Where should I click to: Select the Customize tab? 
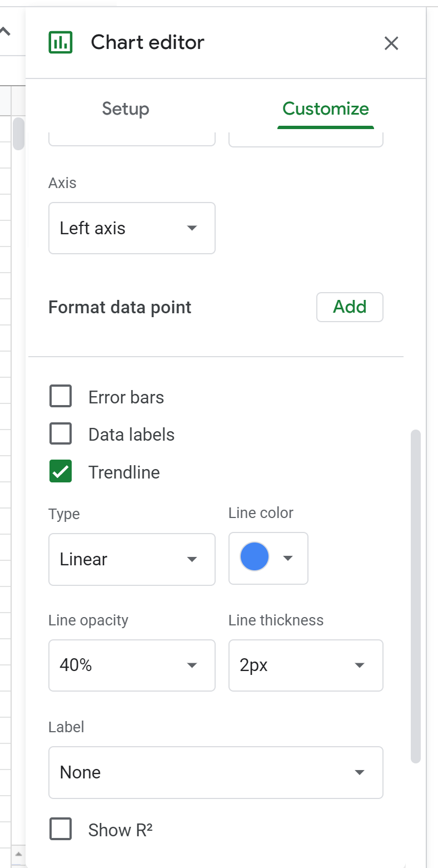325,108
